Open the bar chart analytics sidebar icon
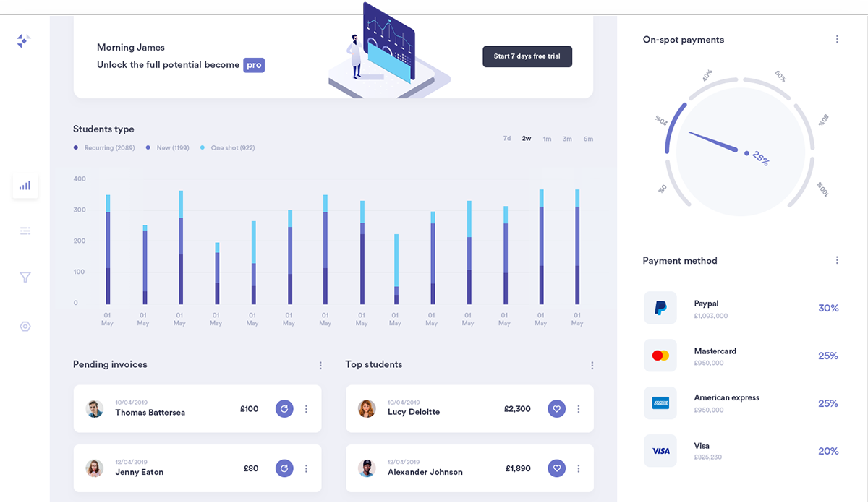This screenshot has width=868, height=503. pyautogui.click(x=25, y=186)
